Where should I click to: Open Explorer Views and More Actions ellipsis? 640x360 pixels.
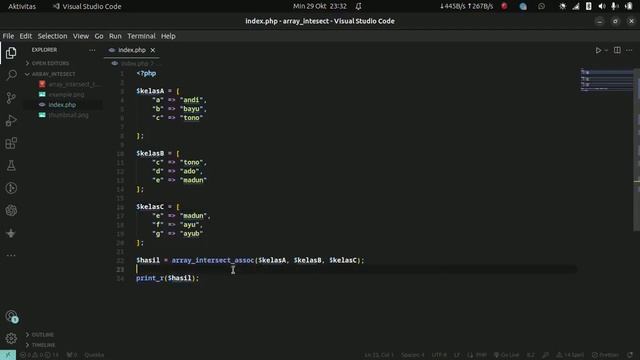[92, 50]
